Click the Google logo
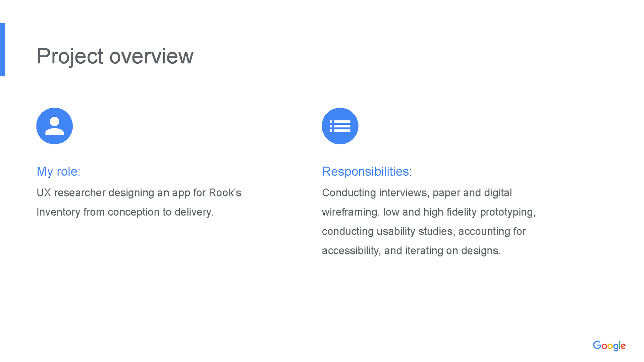The height and width of the screenshot is (362, 644). coord(609,346)
